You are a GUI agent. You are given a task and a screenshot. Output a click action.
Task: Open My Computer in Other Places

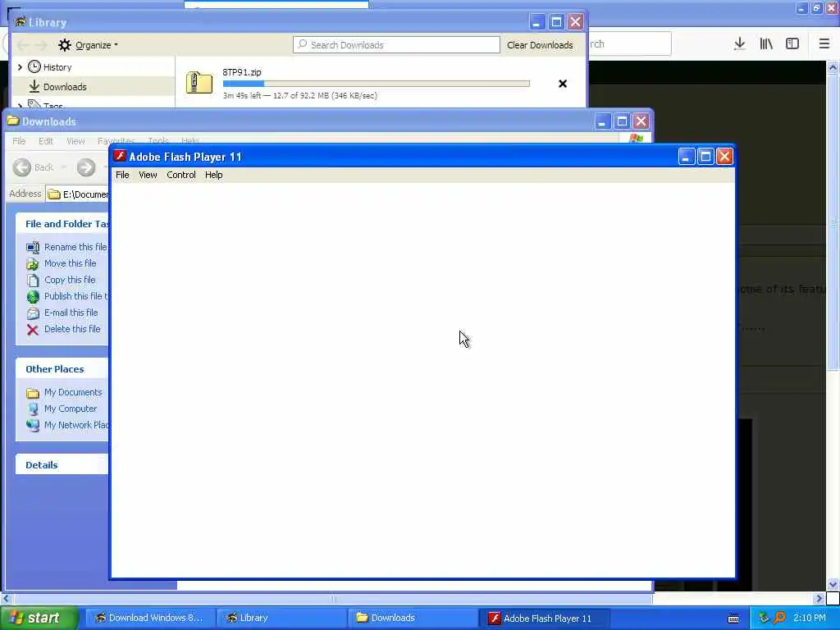pyautogui.click(x=71, y=409)
